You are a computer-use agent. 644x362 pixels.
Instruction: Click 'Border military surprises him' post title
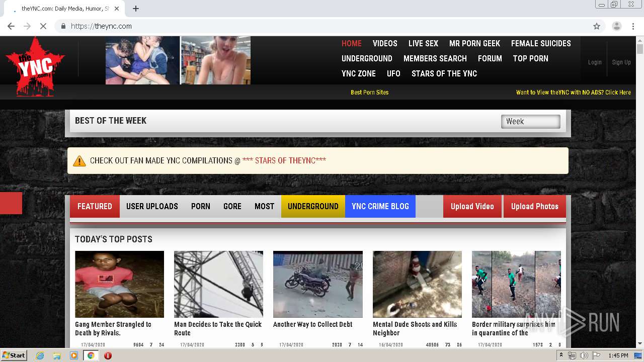click(x=514, y=328)
